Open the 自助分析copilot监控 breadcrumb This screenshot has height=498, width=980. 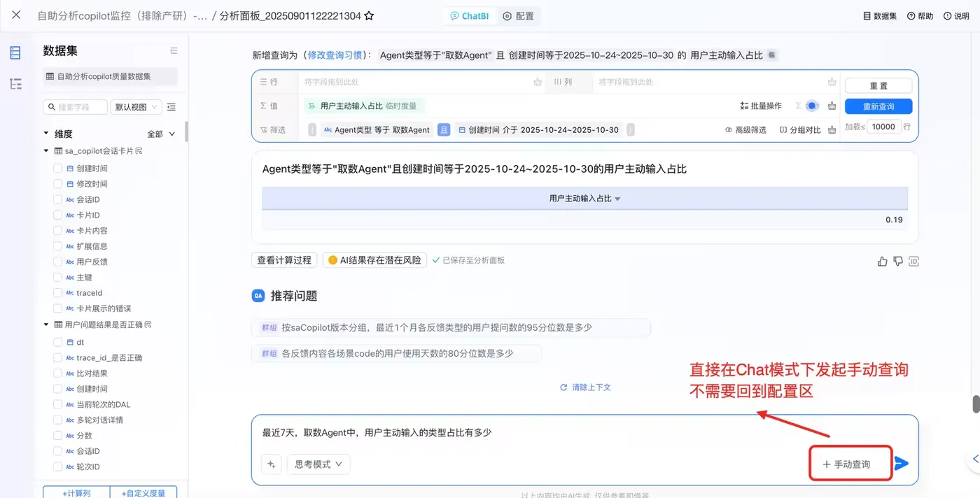tap(122, 15)
